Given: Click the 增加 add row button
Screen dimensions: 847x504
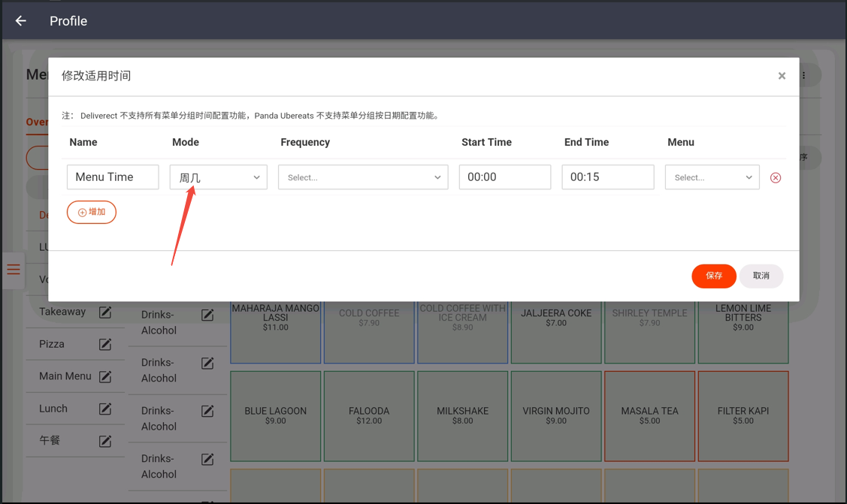Looking at the screenshot, I should [91, 212].
